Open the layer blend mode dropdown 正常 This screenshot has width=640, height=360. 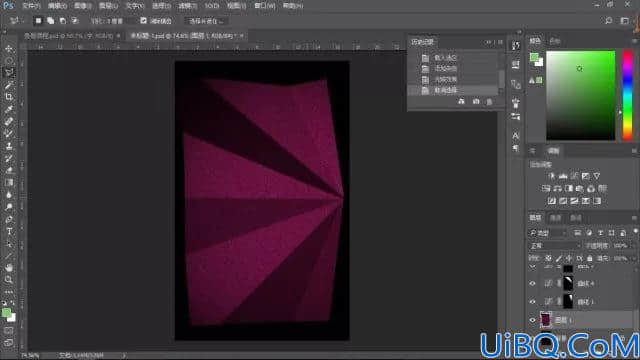555,245
